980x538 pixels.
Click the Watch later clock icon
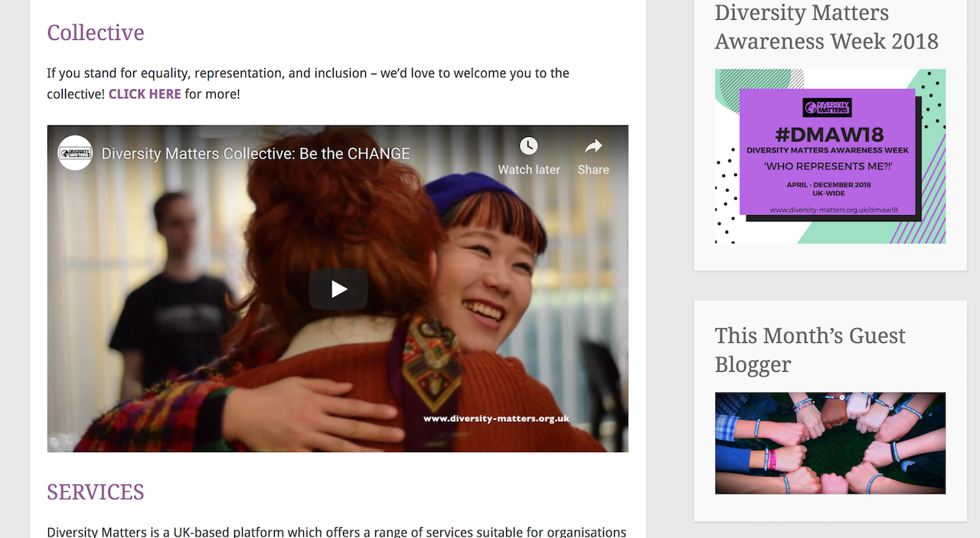pyautogui.click(x=528, y=145)
